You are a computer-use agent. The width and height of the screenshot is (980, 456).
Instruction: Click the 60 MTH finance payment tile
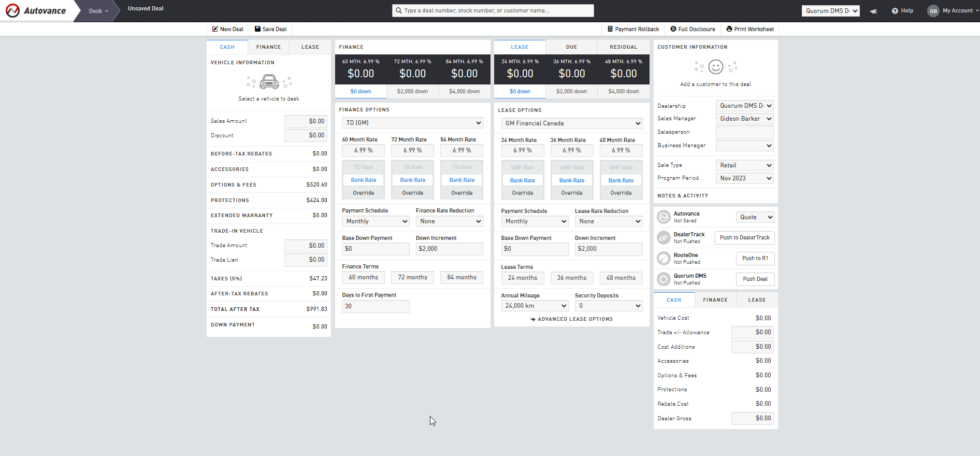361,69
